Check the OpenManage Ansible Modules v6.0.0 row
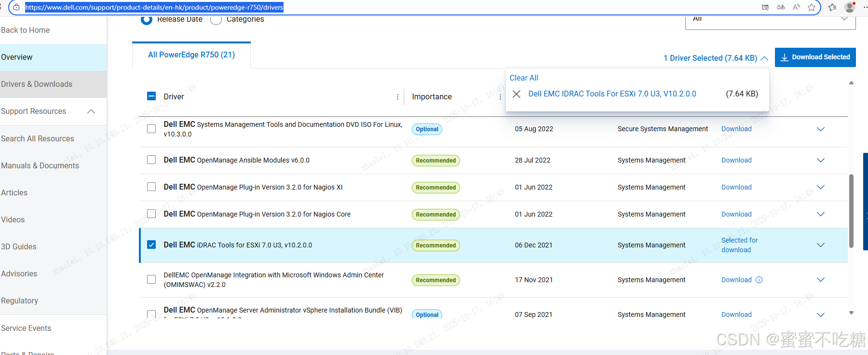The width and height of the screenshot is (868, 355). (151, 160)
